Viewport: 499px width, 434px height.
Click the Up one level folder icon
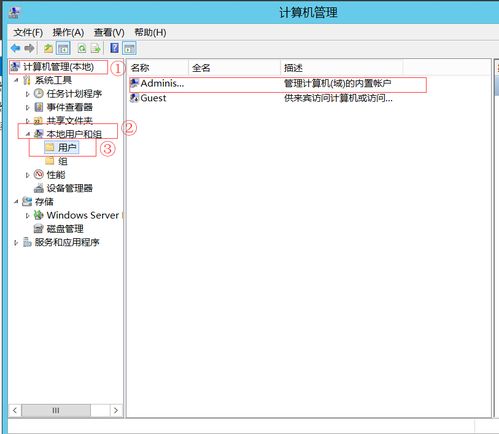(49, 49)
